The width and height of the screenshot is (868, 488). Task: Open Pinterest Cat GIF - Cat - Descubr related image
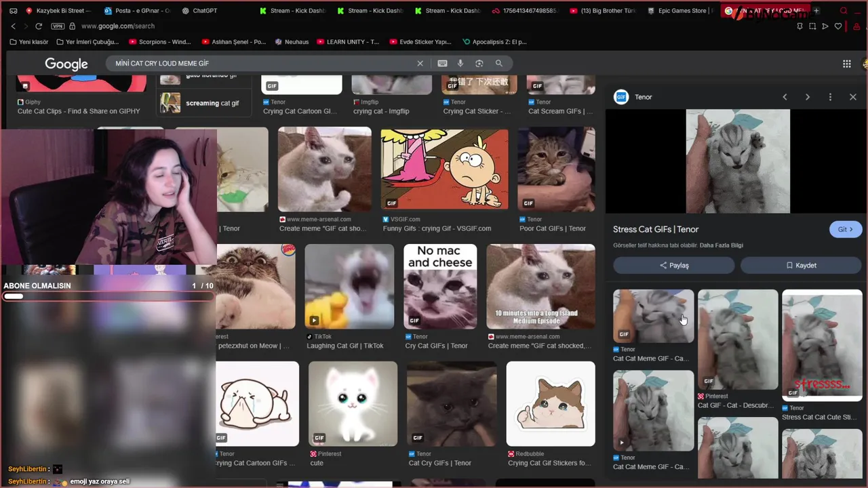pyautogui.click(x=738, y=340)
